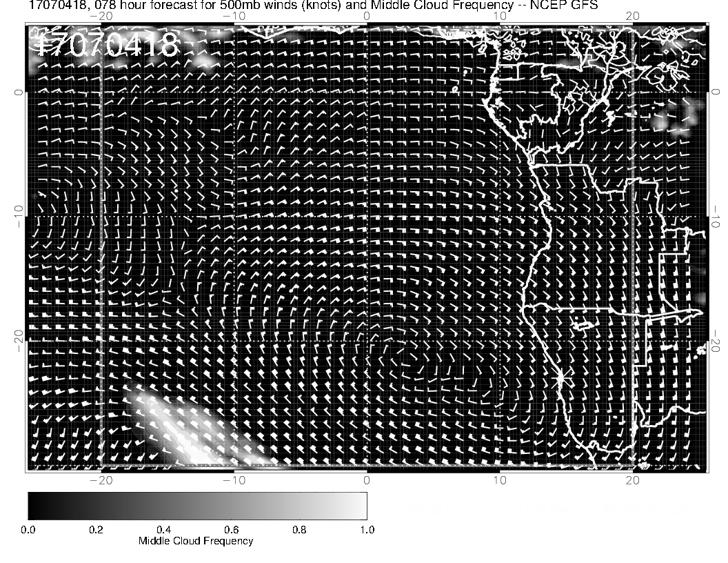Click the -20 latitude label on the right axis
728x563 pixels.
tap(716, 341)
